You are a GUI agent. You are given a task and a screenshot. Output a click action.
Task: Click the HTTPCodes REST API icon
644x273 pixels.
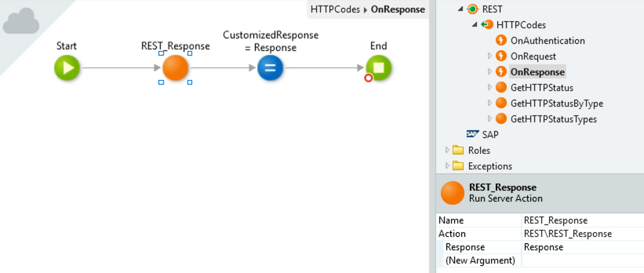[487, 25]
